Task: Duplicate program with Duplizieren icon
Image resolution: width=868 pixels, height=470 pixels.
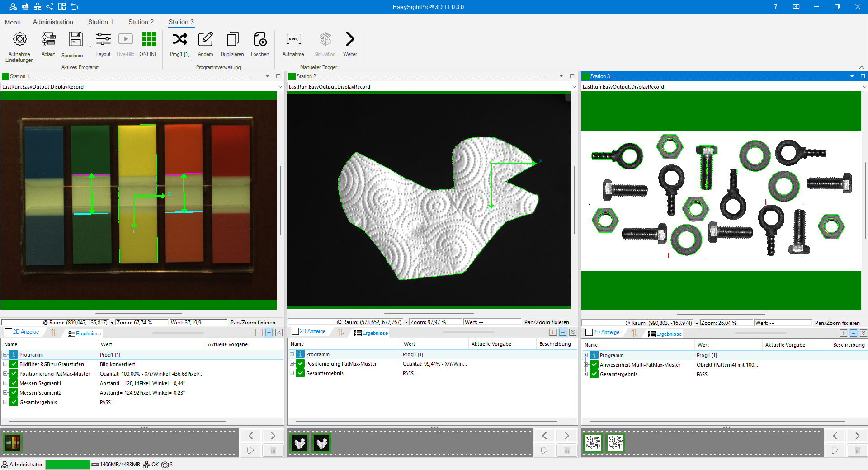Action: tap(232, 39)
